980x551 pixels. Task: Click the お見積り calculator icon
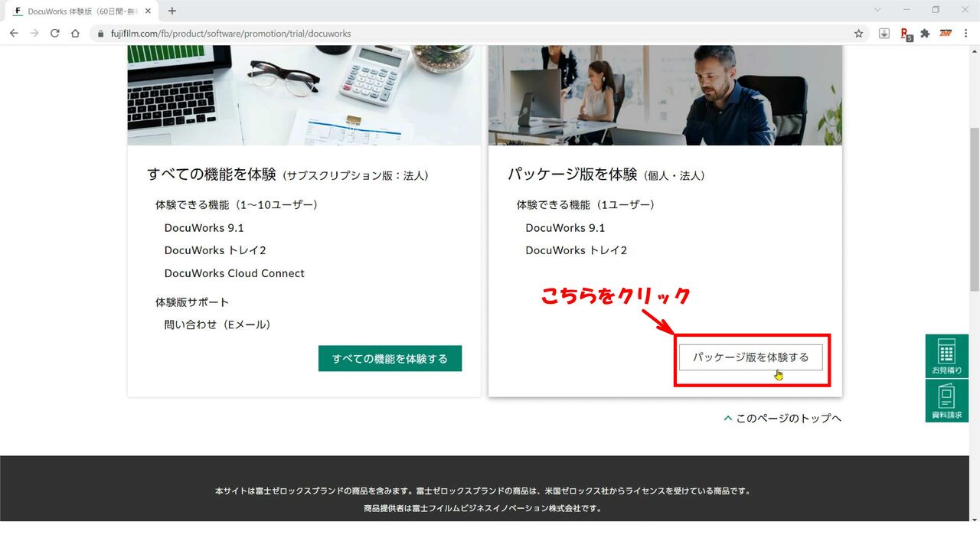(946, 356)
